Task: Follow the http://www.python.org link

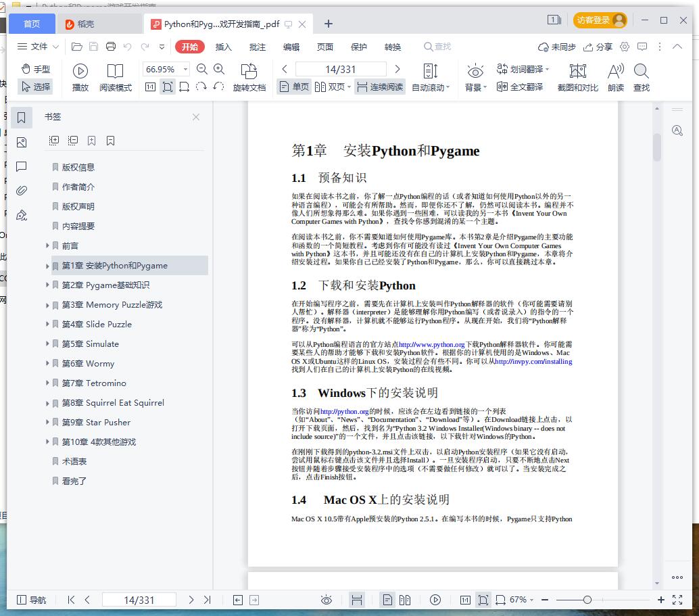Action: click(x=431, y=344)
